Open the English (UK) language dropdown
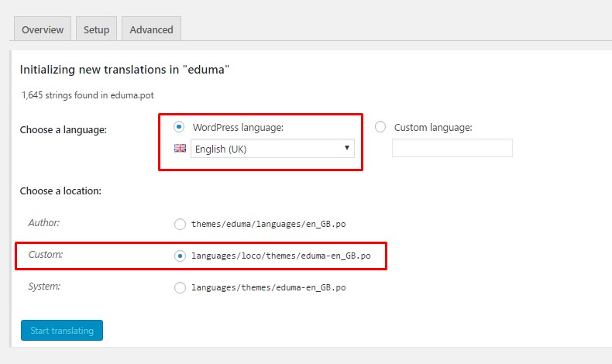The image size is (612, 364). pos(271,149)
